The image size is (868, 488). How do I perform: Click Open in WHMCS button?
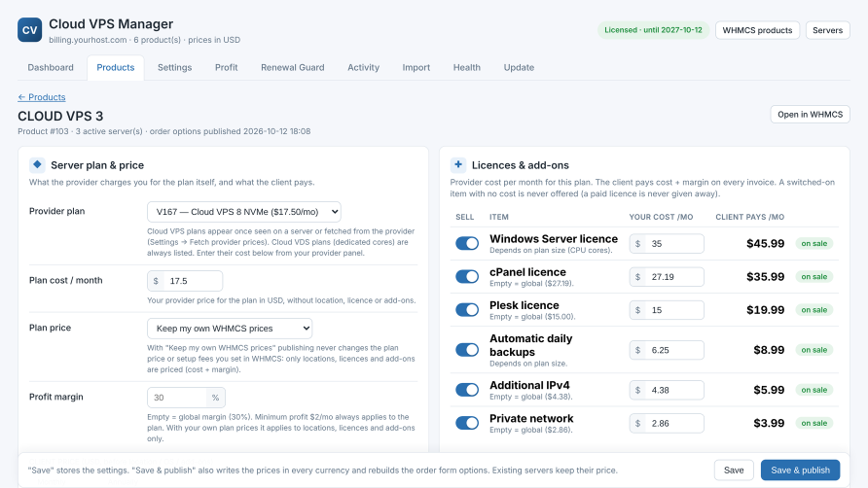point(810,115)
